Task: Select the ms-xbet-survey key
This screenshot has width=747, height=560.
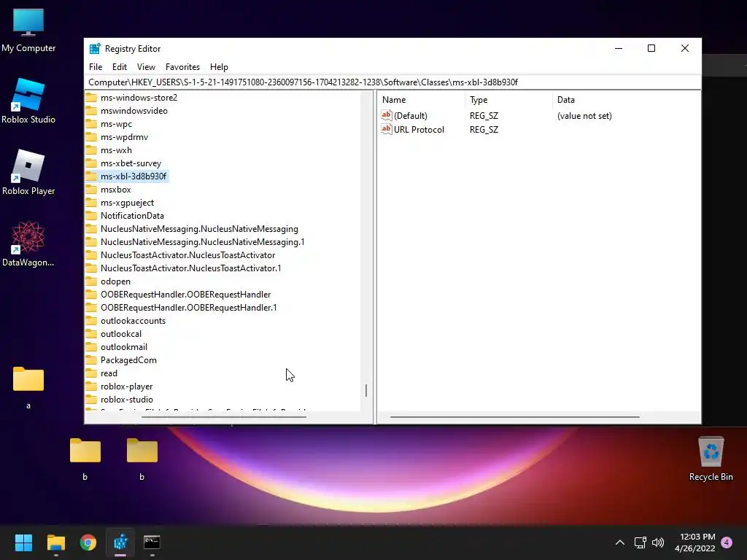Action: [131, 163]
